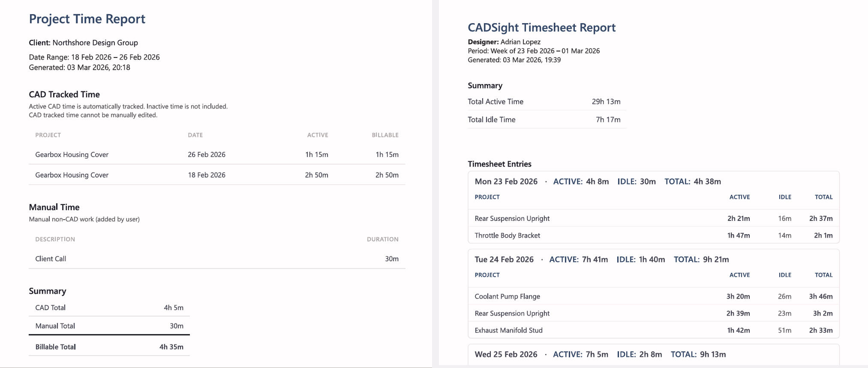This screenshot has height=368, width=868.
Task: Click the BILLABLE column header
Action: 385,135
